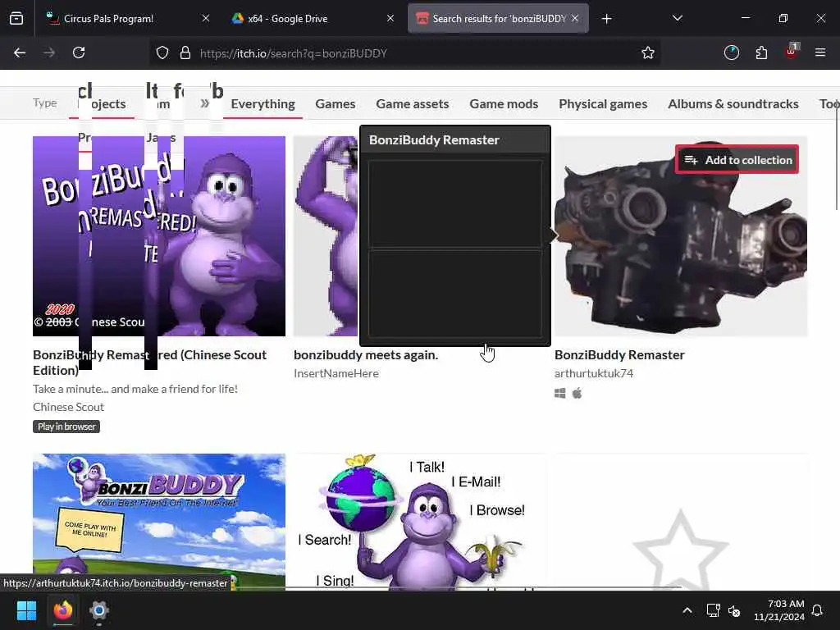Filter results by Albums & soundtracks

point(733,104)
